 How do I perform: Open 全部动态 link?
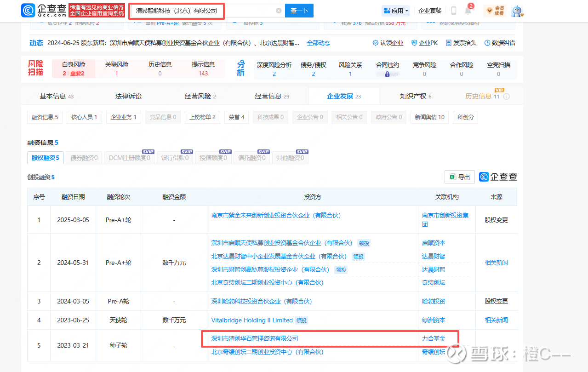click(318, 43)
